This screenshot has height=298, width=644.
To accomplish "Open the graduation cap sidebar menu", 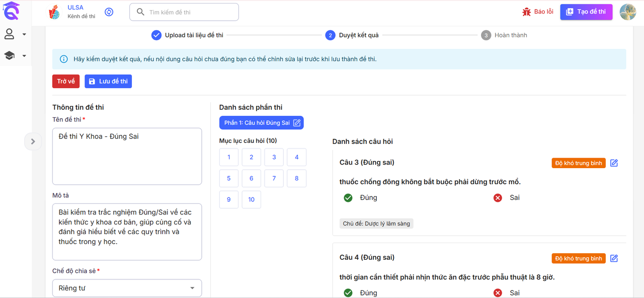I will point(10,55).
